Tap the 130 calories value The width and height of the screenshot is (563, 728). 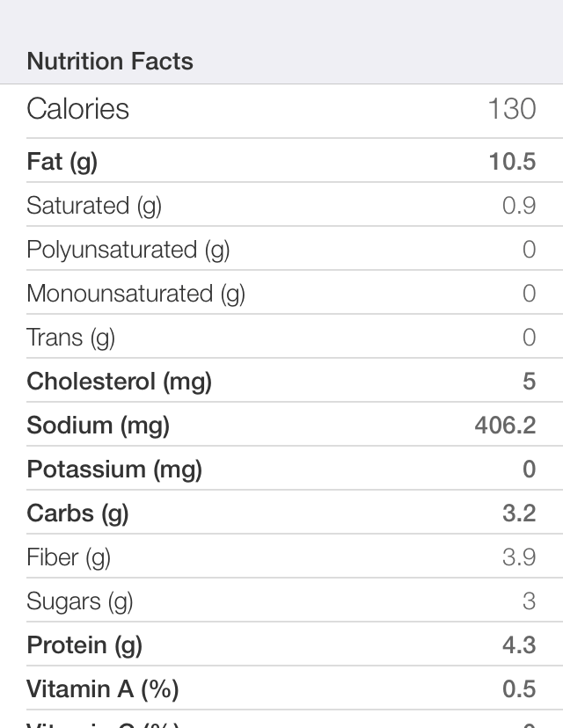(512, 109)
